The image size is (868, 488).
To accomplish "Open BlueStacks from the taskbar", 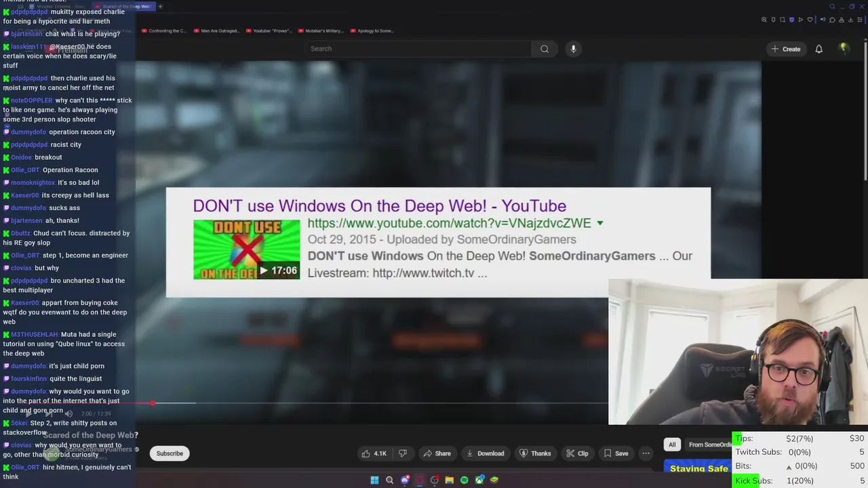I will click(494, 480).
